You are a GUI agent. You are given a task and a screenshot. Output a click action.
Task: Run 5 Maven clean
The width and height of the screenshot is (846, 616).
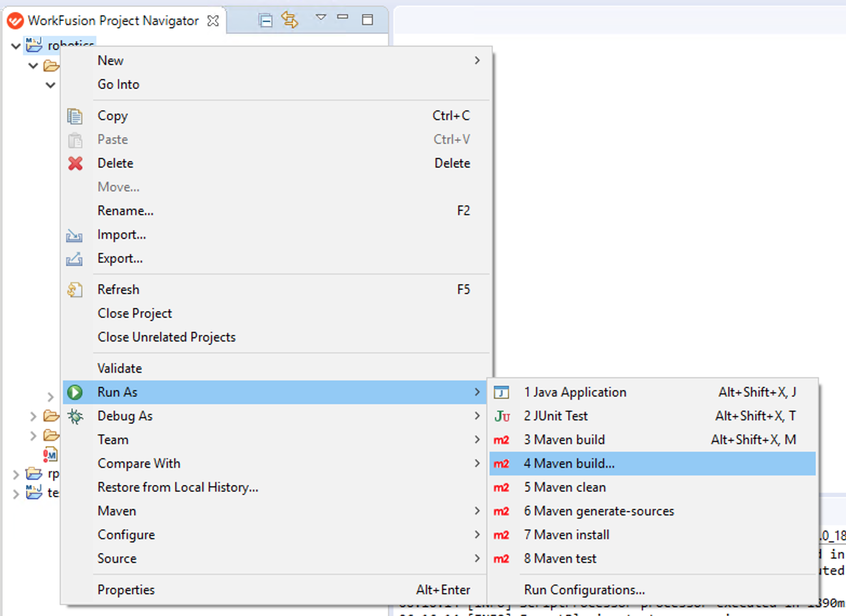tap(653, 487)
